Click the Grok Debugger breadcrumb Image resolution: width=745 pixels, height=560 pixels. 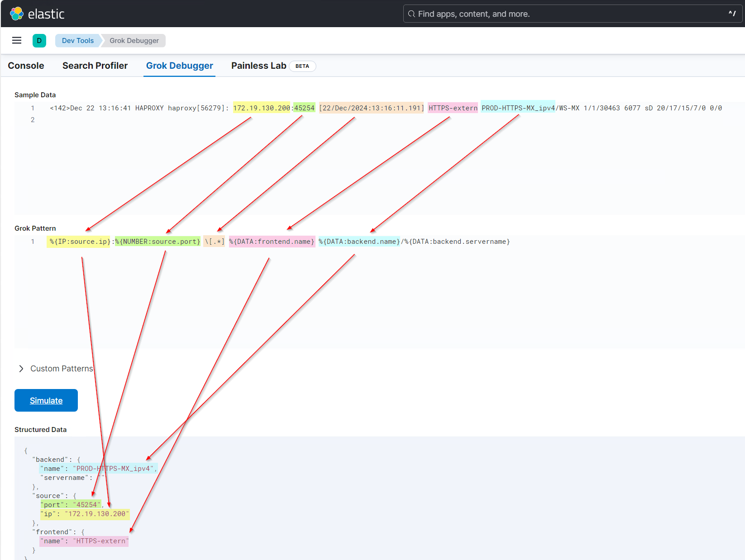pyautogui.click(x=134, y=40)
